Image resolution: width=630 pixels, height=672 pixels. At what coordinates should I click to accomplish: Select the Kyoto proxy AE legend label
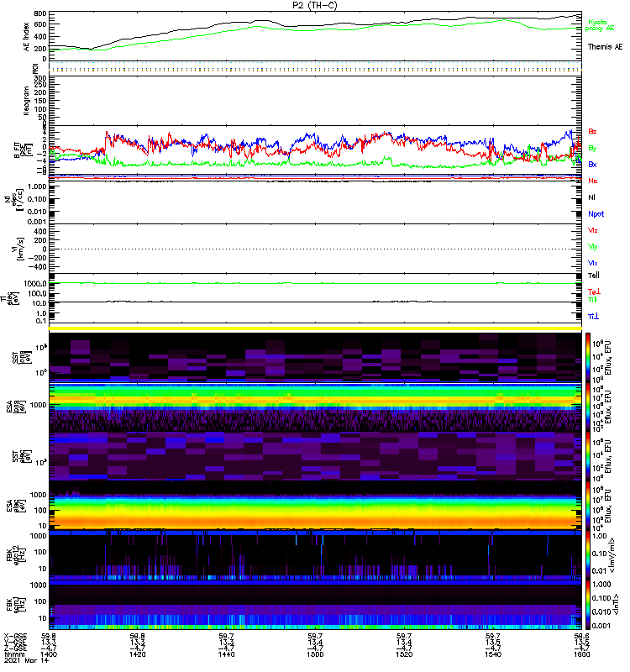tap(598, 24)
